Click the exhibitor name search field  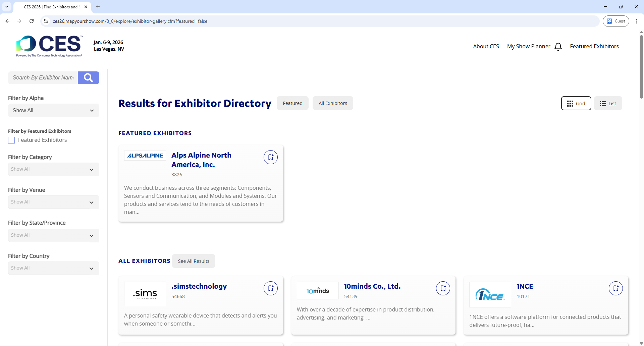[43, 77]
